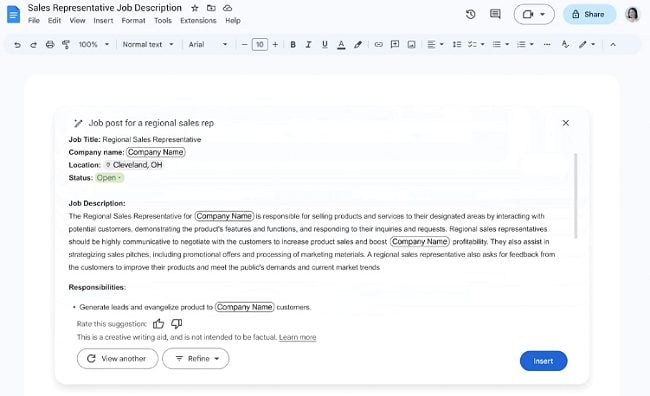
Task: Print the document with printer icon
Action: [x=50, y=44]
